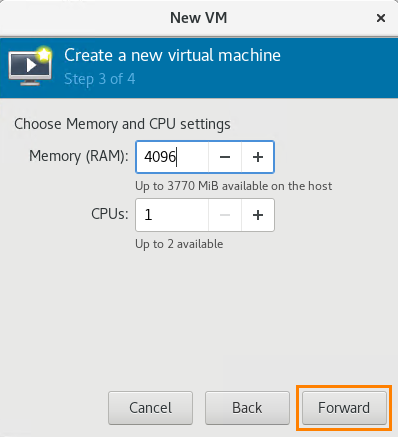Screen dimensions: 398x437
Task: Focus the CPUs field showing 1
Action: (172, 215)
